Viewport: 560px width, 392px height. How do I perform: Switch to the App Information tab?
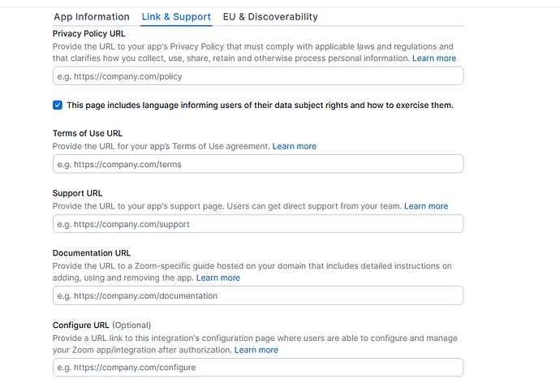tap(91, 16)
